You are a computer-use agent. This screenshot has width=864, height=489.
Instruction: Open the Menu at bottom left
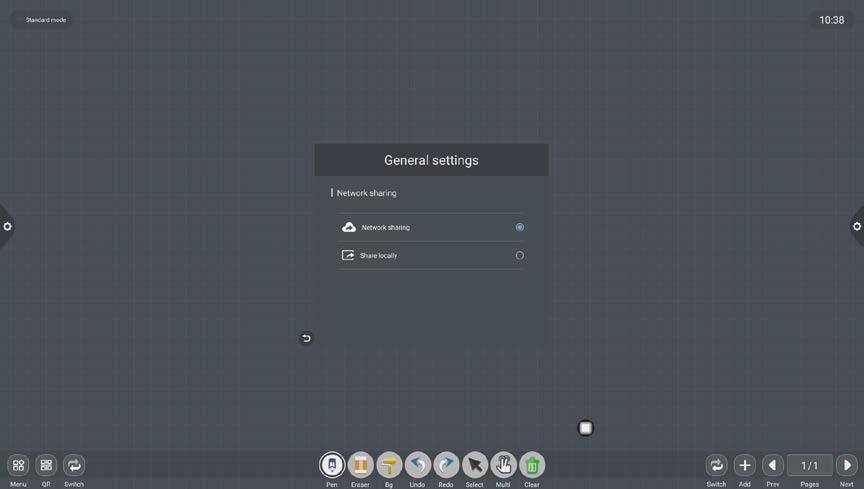click(18, 465)
